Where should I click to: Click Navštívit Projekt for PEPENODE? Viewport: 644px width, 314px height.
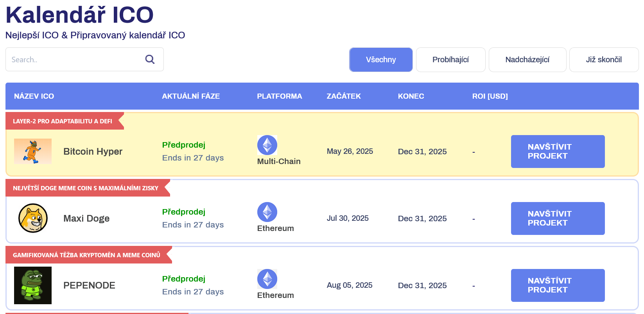click(558, 285)
